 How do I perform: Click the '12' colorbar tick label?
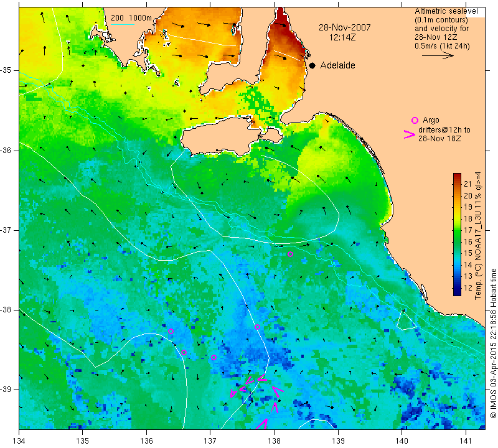coord(468,287)
